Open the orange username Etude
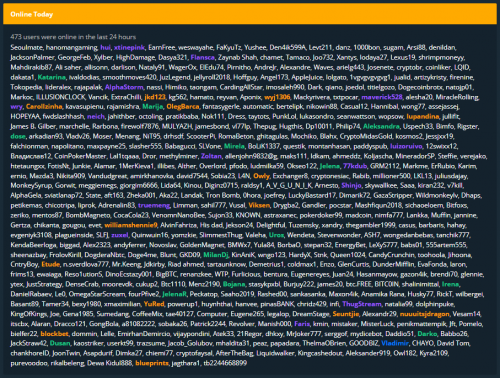The width and height of the screenshot is (500, 378). pyautogui.click(x=51, y=265)
